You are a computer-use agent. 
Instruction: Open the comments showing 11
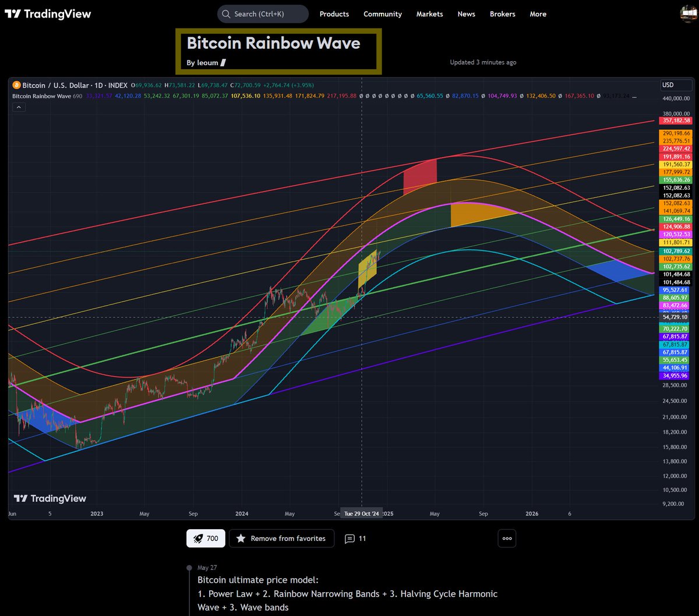355,539
